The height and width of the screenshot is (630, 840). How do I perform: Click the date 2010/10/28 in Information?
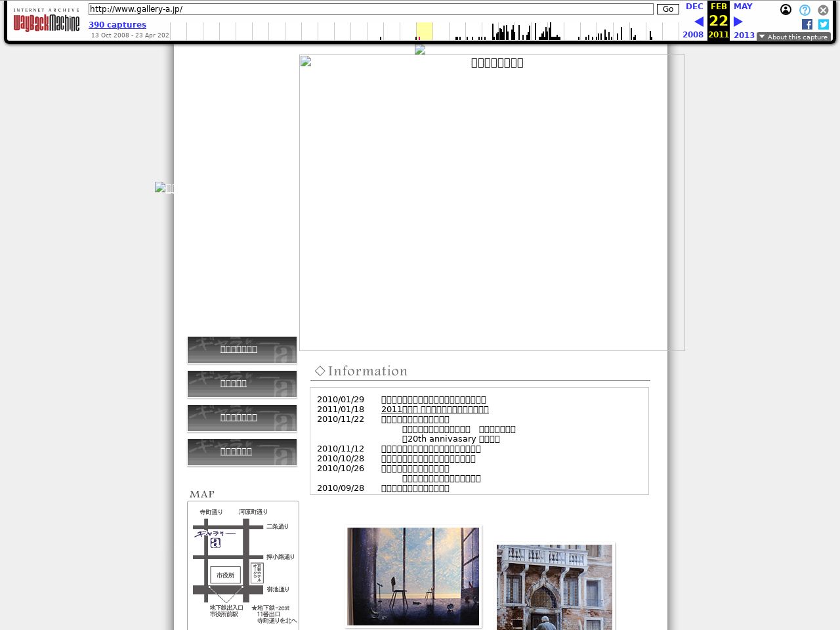click(x=341, y=459)
